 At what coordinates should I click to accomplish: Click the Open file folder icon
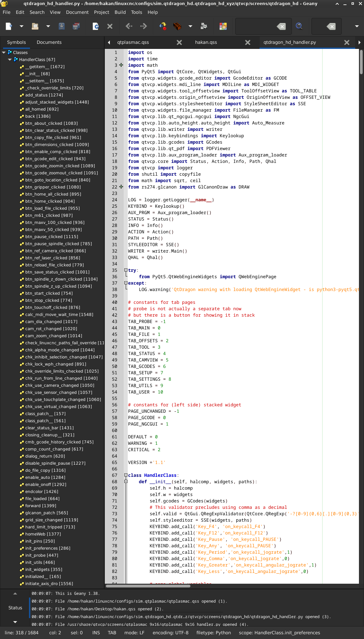coord(35,26)
